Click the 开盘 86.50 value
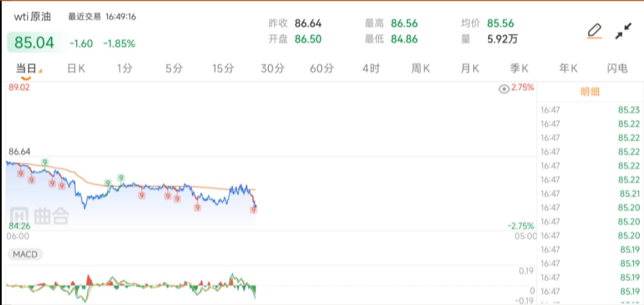Screen dimensions: 644x305 (308, 39)
